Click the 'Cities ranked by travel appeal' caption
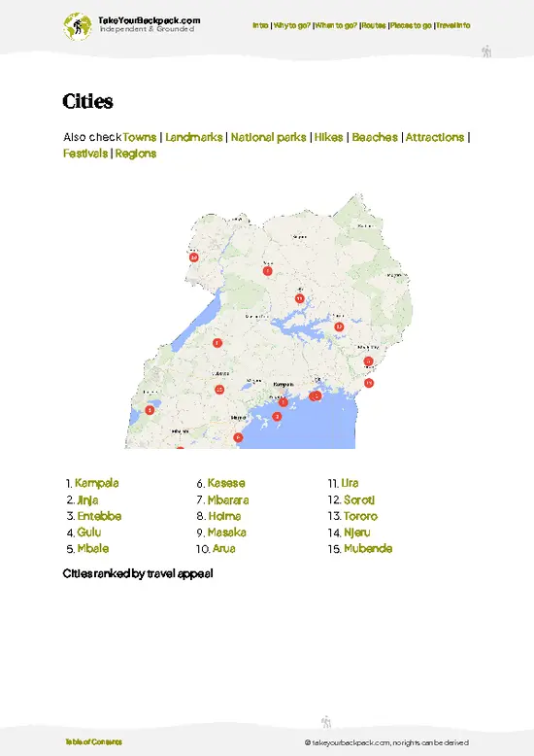 point(138,573)
